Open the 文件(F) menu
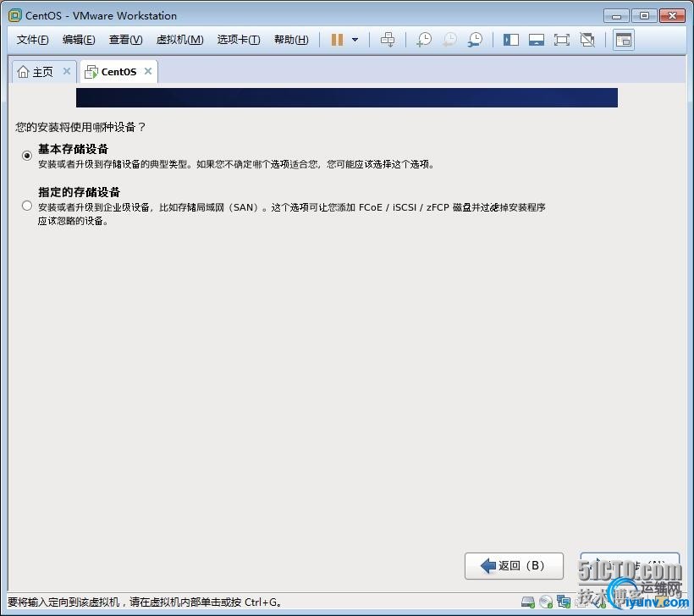Screen dimensions: 694x616 32,40
